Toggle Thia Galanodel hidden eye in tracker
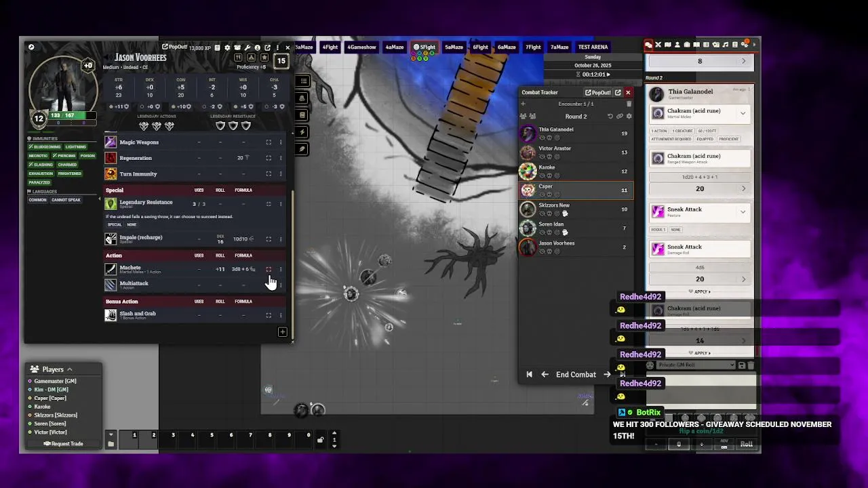 tap(542, 138)
